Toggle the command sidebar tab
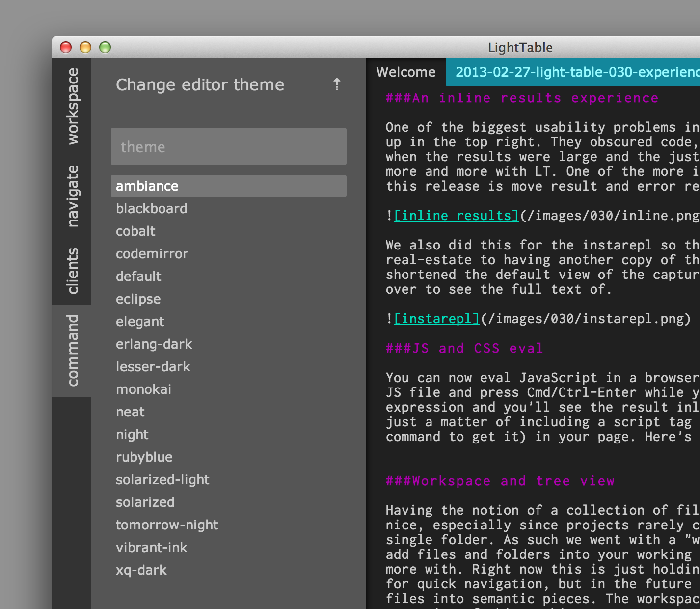This screenshot has width=700, height=609. click(72, 350)
